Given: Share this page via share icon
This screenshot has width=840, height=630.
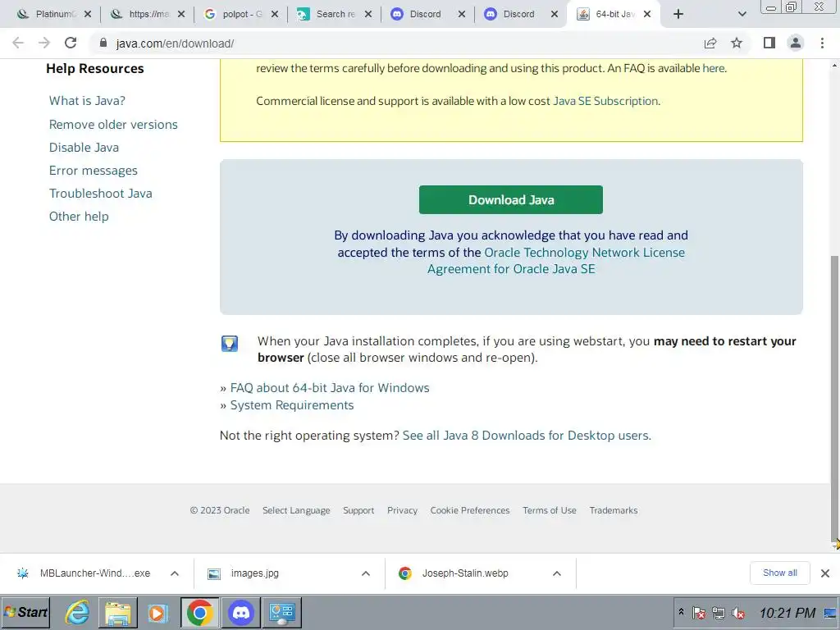Looking at the screenshot, I should [x=710, y=43].
